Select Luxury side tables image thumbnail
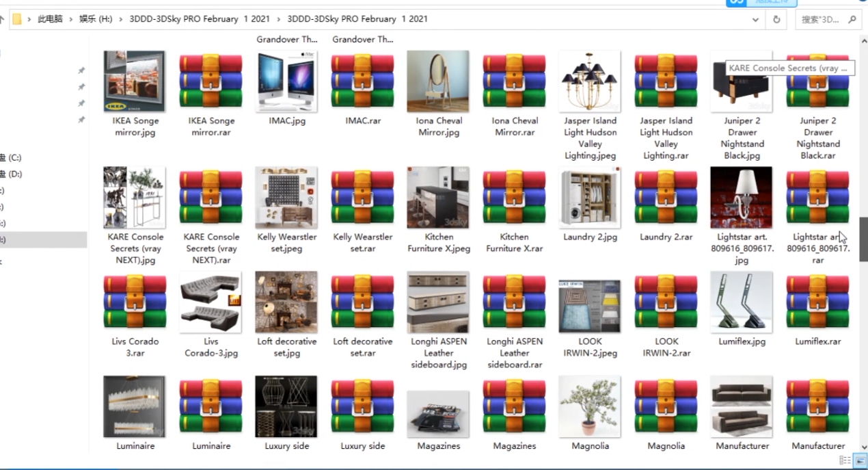The height and width of the screenshot is (470, 868). pos(286,406)
